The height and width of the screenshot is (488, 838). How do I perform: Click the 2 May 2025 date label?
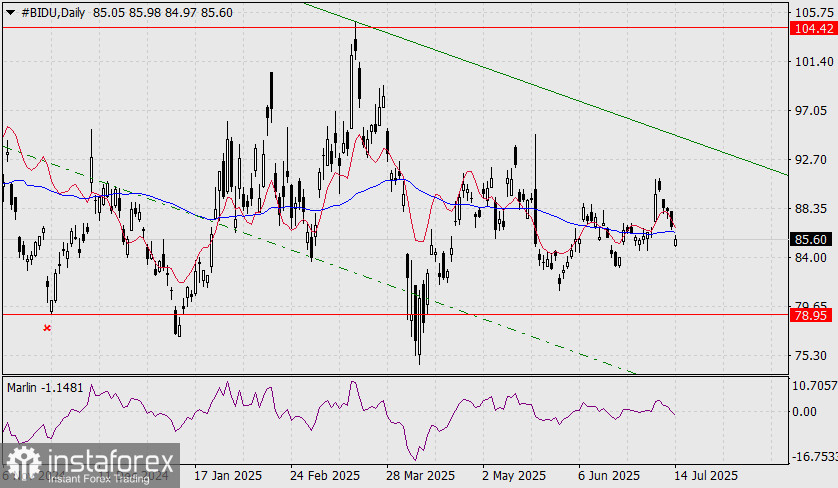[514, 475]
